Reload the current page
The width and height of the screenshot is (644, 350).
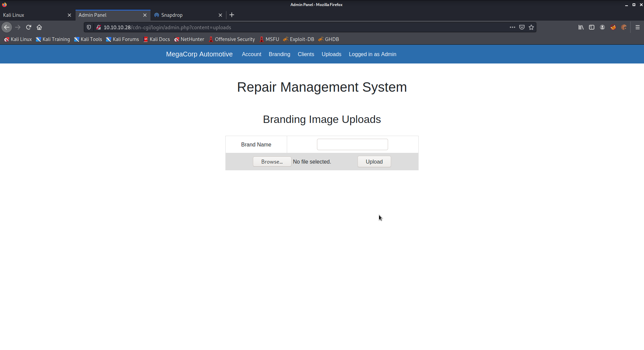[29, 27]
